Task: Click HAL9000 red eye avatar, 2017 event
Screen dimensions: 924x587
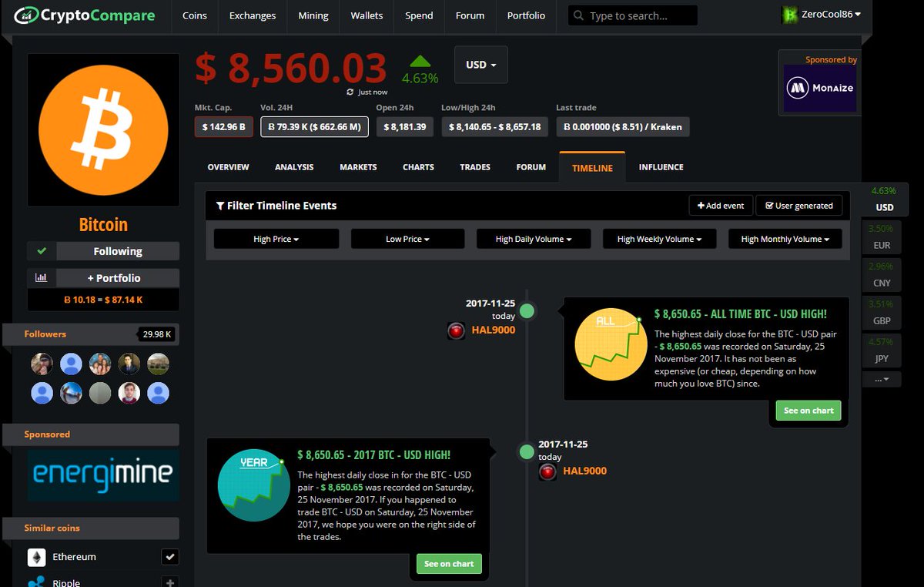Action: tap(547, 471)
